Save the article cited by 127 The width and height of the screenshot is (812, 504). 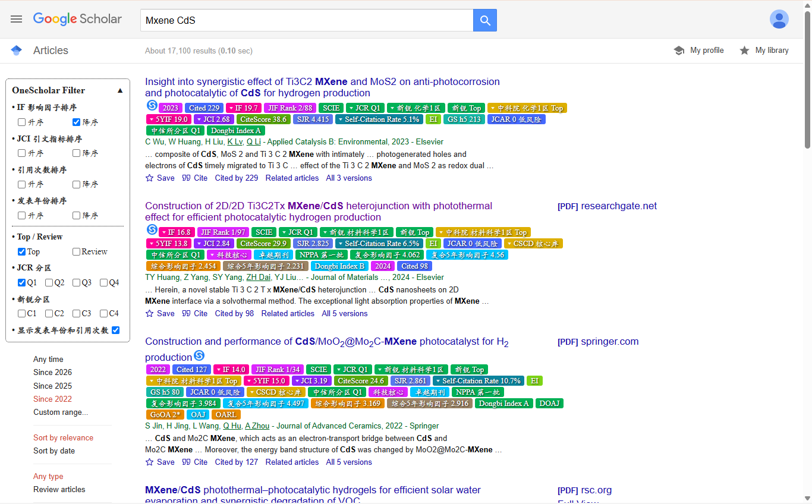[160, 462]
